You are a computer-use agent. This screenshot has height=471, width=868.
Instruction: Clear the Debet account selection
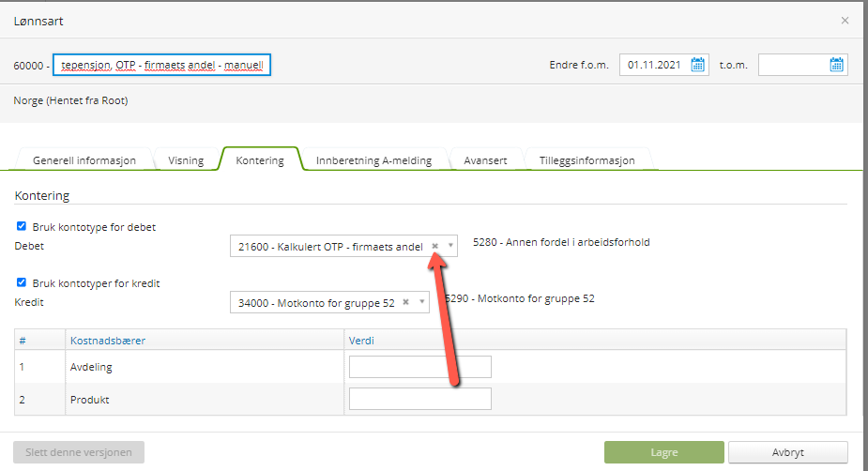click(435, 246)
